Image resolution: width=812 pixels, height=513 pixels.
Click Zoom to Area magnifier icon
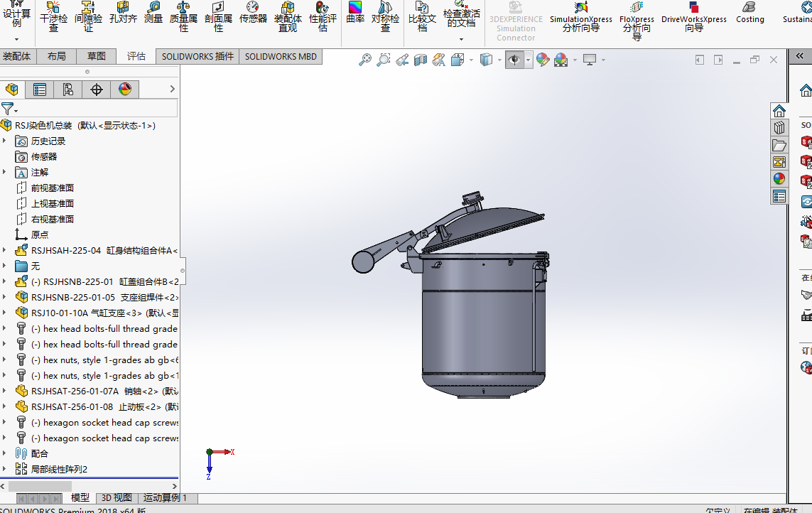[383, 60]
